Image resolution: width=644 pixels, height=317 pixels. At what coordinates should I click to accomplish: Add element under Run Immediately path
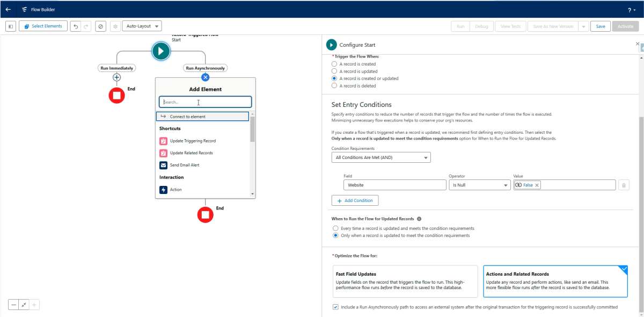pyautogui.click(x=116, y=77)
